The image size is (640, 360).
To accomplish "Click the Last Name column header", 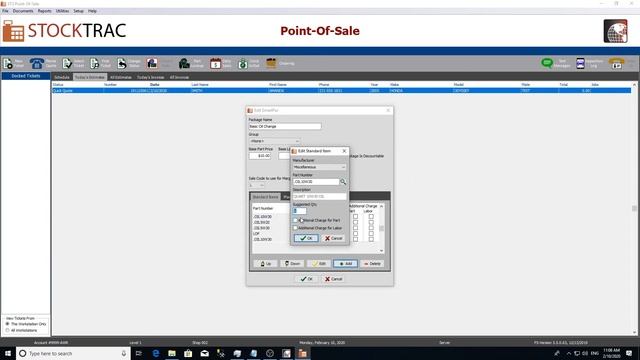I will pos(200,84).
